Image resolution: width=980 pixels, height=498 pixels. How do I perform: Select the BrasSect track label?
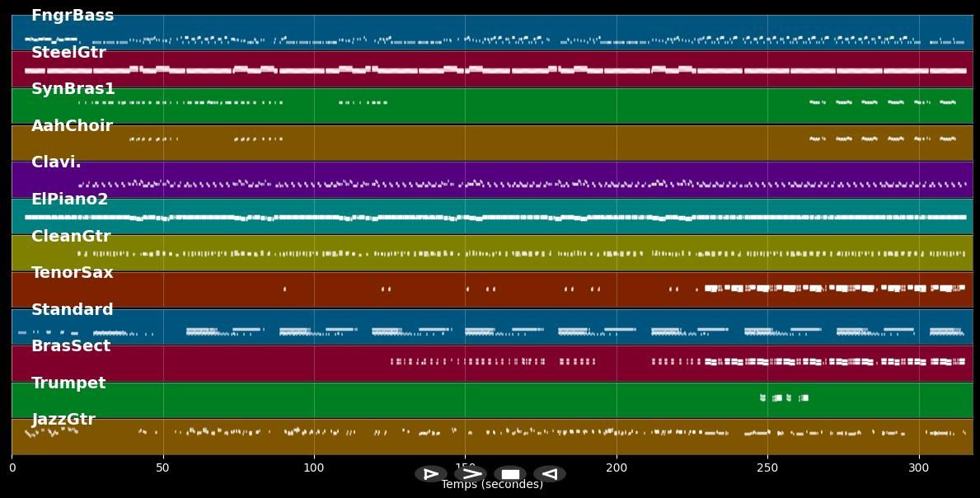click(x=71, y=346)
